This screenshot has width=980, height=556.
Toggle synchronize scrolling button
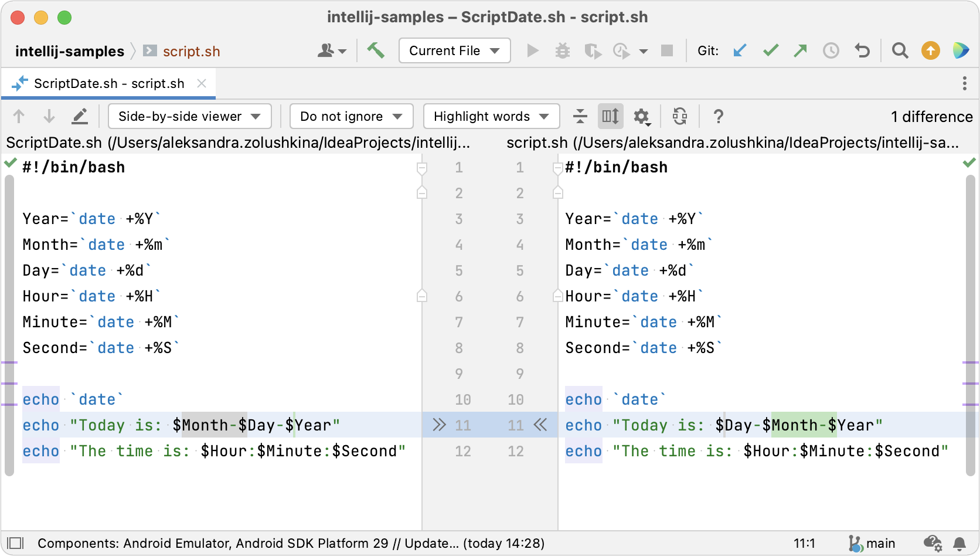tap(611, 116)
